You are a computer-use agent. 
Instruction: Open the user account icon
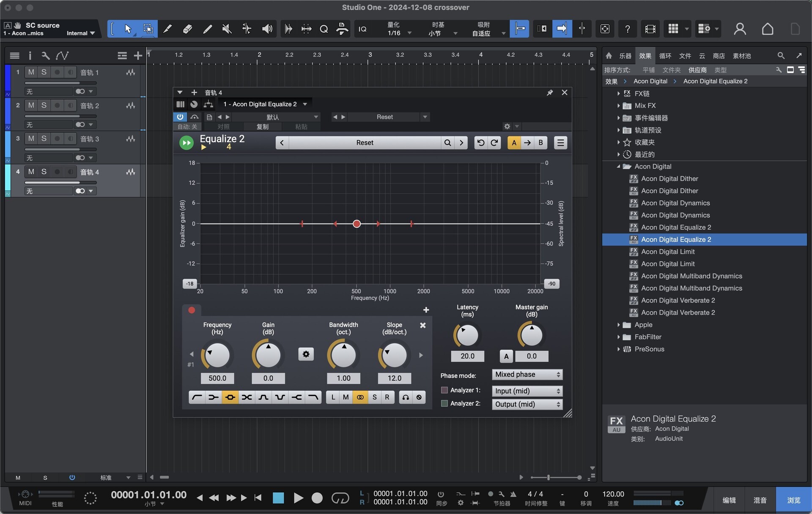click(x=740, y=29)
